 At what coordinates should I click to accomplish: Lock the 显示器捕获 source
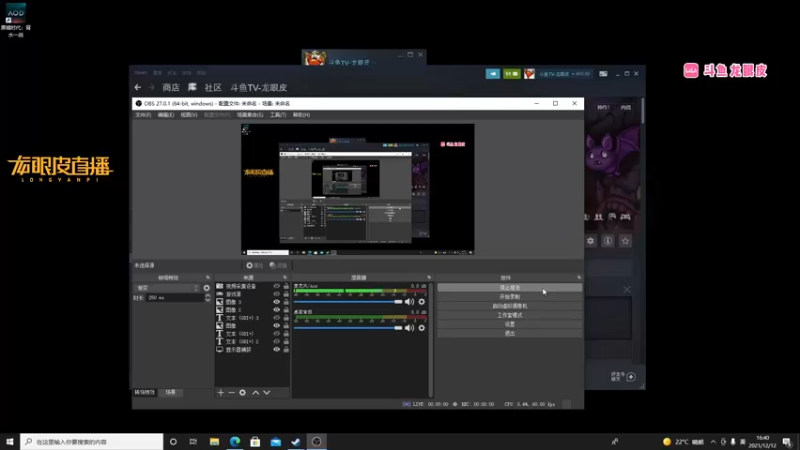point(286,349)
